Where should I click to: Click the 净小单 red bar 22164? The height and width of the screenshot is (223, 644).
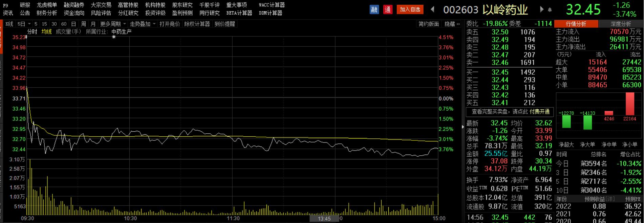tap(630, 104)
